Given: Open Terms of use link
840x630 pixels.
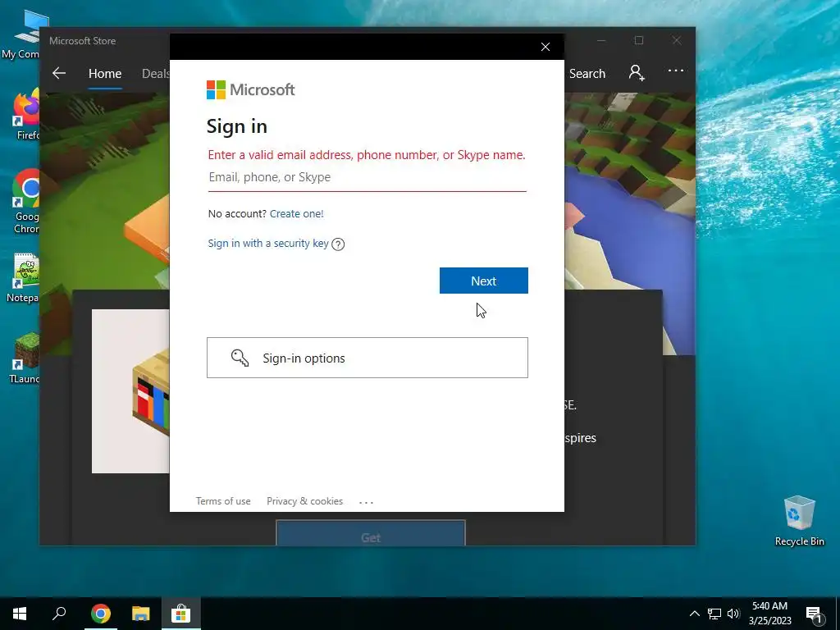Looking at the screenshot, I should point(223,501).
